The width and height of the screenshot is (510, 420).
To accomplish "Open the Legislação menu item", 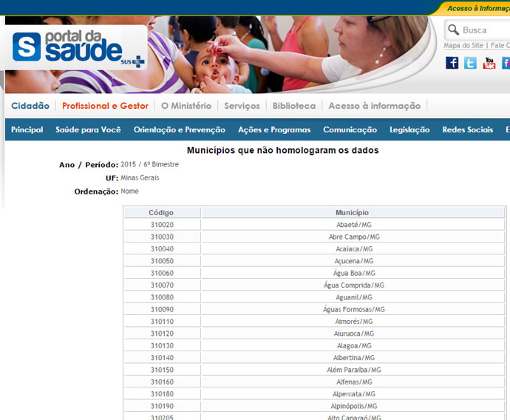I will click(409, 129).
